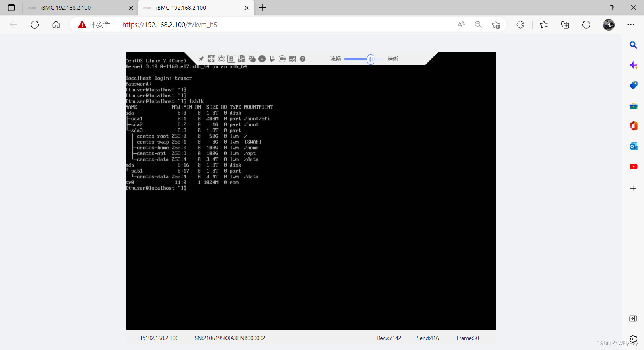
Task: Open YouTube icon in sidebar
Action: (633, 167)
